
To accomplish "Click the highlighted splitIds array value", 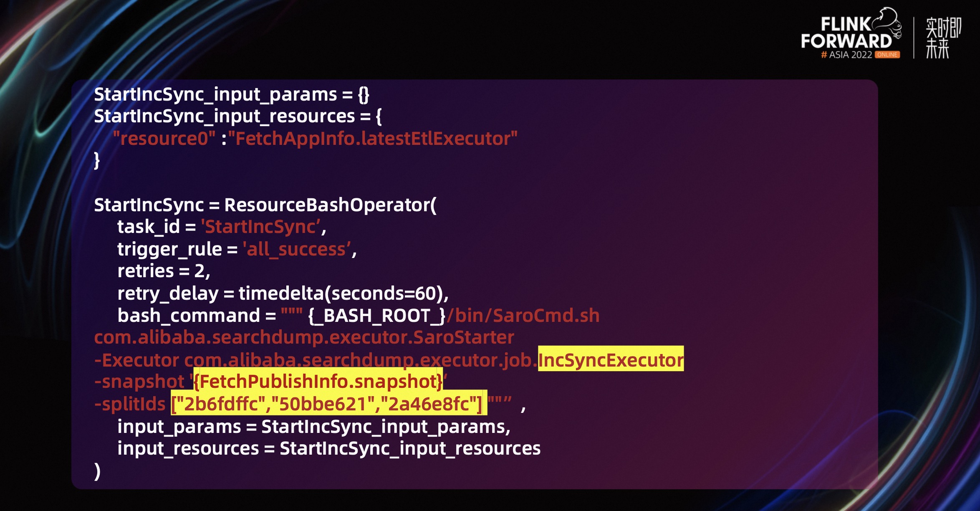I will (328, 404).
